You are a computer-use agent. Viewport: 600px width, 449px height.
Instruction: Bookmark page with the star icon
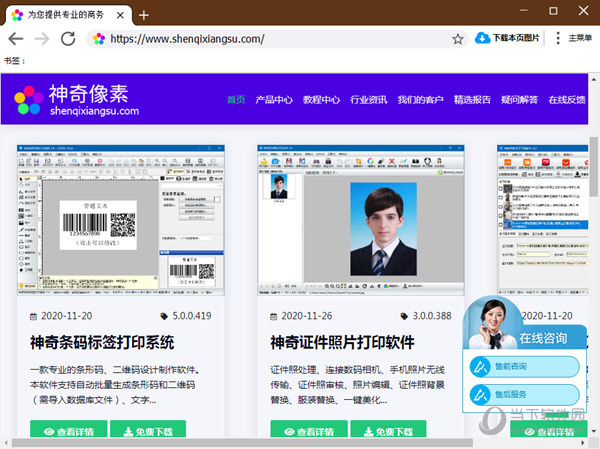[458, 39]
